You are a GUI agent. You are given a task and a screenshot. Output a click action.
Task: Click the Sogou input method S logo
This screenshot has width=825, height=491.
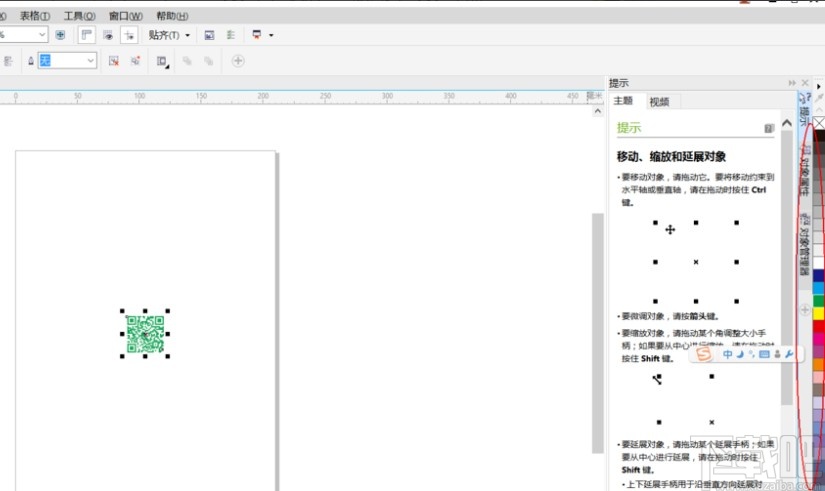tap(704, 354)
